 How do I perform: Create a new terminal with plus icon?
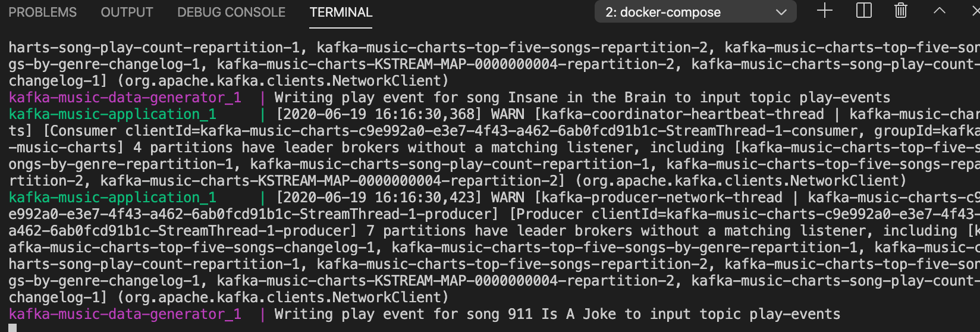825,11
